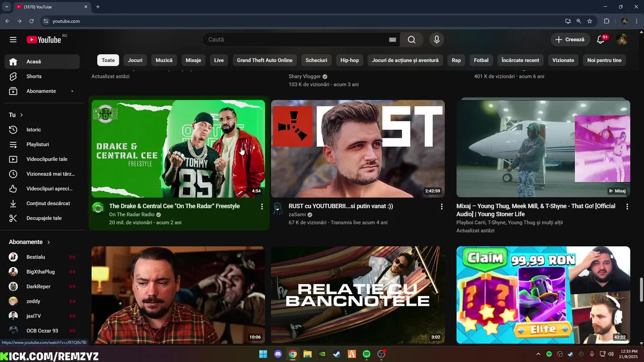Screen dimensions: 644x362
Task: Open Decupajele tale
Action: click(42, 218)
